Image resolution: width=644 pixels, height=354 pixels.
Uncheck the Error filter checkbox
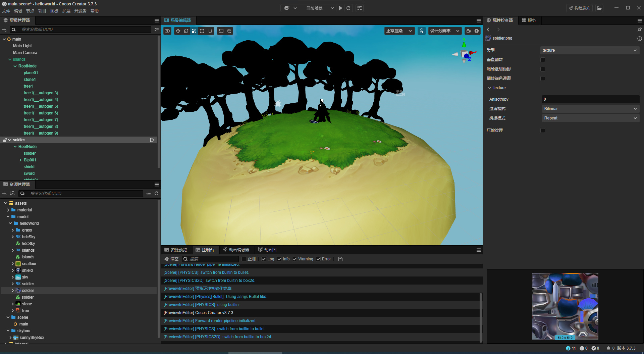click(318, 259)
